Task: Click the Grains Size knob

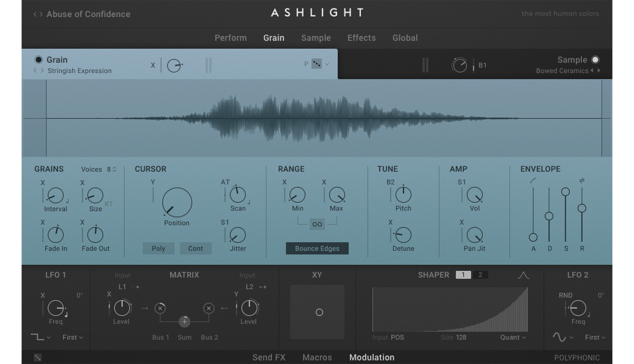Action: pos(95,196)
